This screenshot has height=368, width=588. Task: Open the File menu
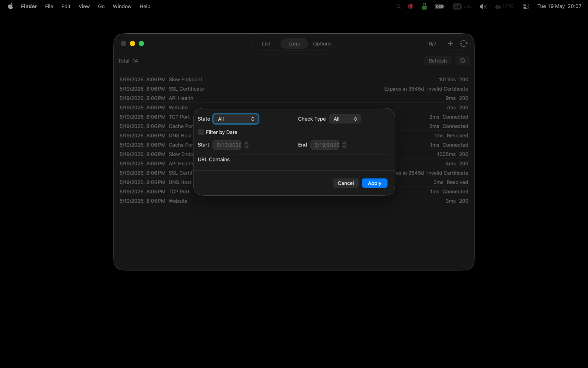(x=49, y=6)
